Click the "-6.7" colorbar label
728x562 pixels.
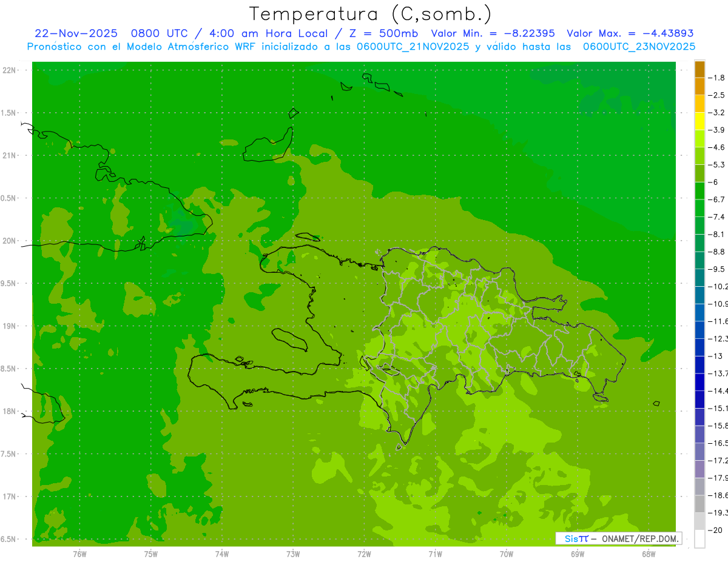[716, 199]
